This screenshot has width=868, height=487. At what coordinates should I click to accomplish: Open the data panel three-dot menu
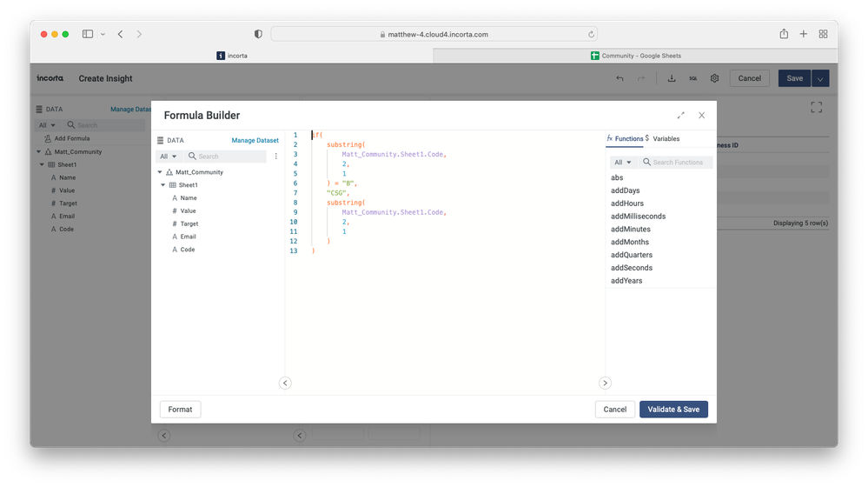tap(276, 157)
